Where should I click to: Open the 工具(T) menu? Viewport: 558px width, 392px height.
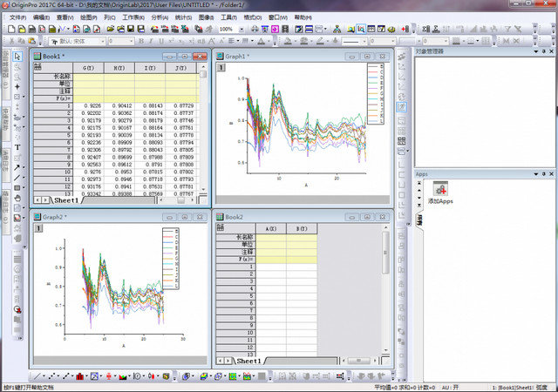point(228,17)
